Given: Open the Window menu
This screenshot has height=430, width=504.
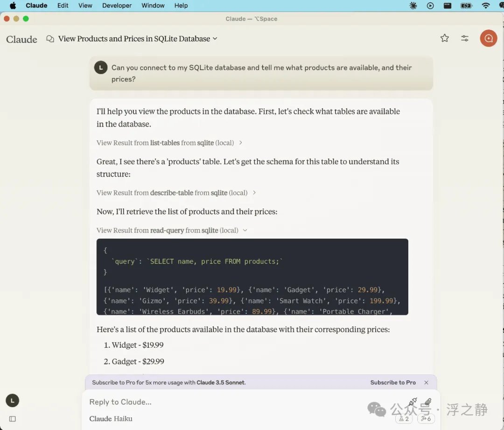Looking at the screenshot, I should click(x=153, y=6).
